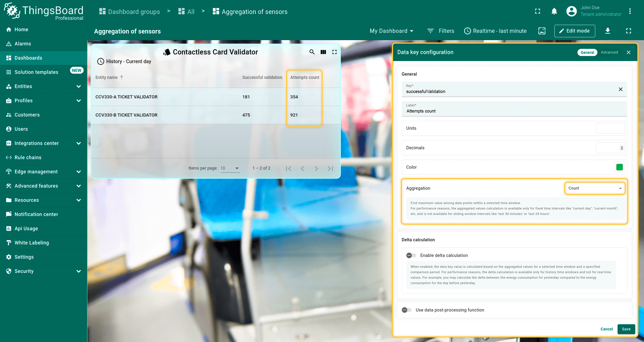Clear the Key field with X icon
Image resolution: width=644 pixels, height=342 pixels.
pyautogui.click(x=620, y=89)
